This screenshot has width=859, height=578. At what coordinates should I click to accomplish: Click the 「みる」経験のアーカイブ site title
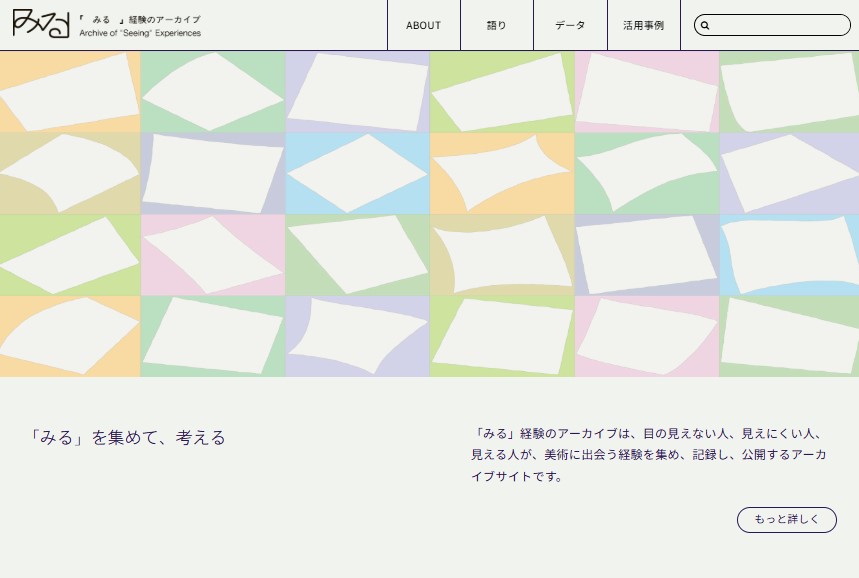pyautogui.click(x=140, y=26)
